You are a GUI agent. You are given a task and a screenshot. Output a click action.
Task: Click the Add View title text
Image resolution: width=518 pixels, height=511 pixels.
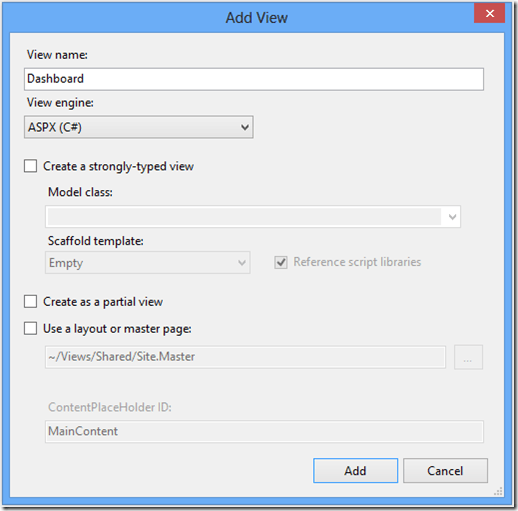point(257,18)
